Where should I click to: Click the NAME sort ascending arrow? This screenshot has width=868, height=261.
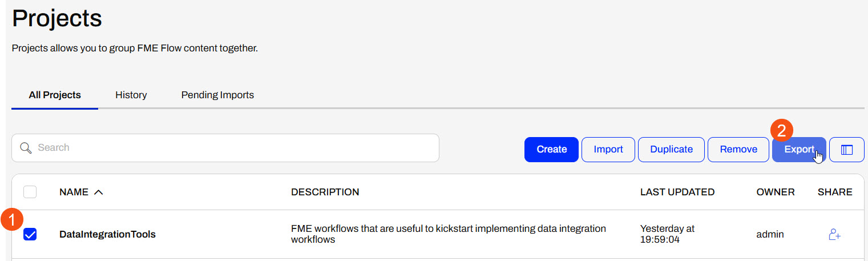pos(98,192)
